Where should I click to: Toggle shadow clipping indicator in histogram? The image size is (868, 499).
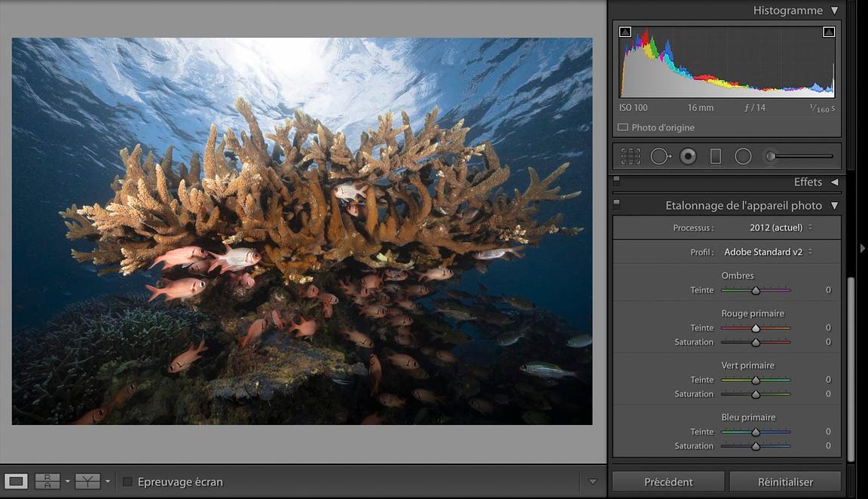click(x=625, y=32)
